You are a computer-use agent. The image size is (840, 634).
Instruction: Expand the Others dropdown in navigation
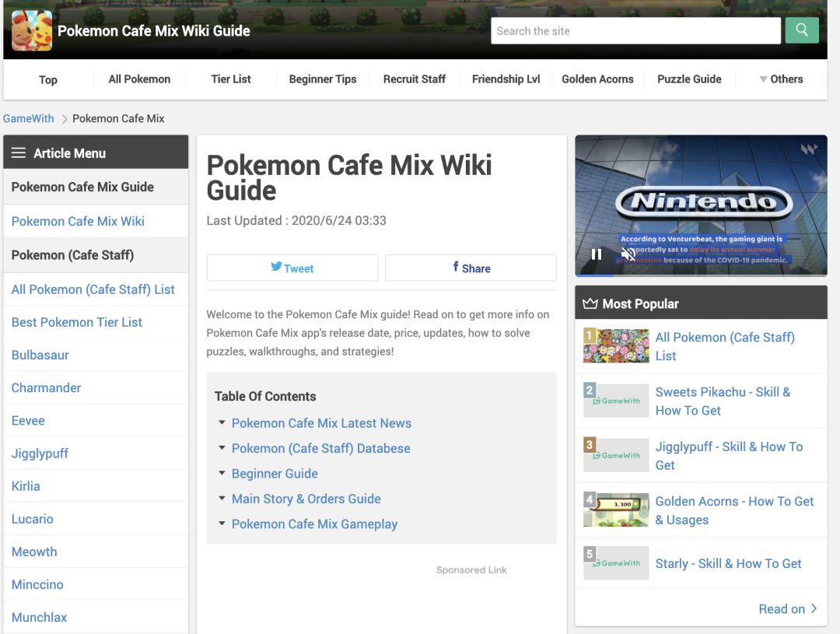[x=780, y=79]
